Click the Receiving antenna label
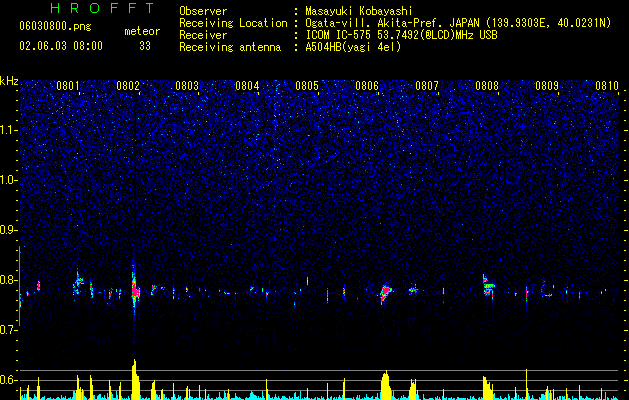The width and height of the screenshot is (629, 400). coord(230,47)
